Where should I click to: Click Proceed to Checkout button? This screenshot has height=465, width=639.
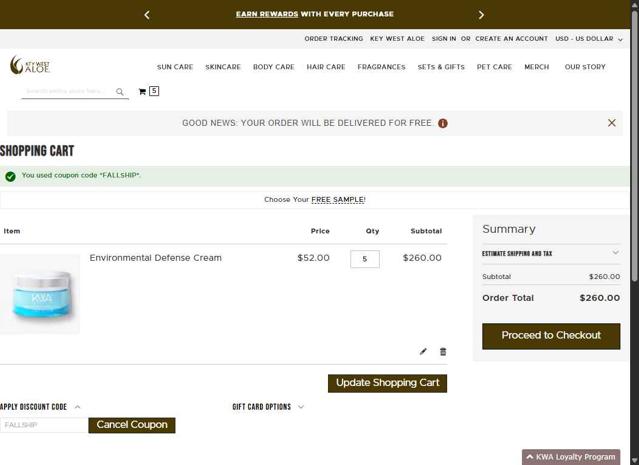pos(551,336)
